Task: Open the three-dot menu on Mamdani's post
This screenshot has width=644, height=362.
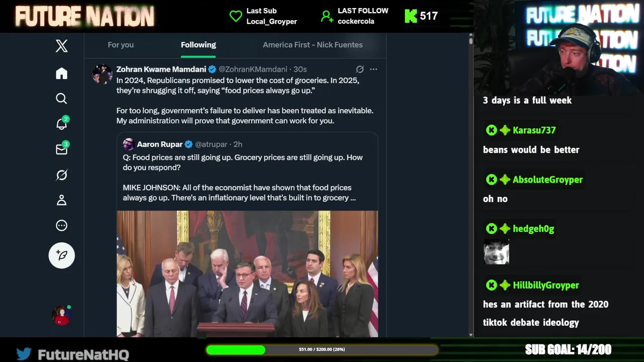Action: coord(373,69)
